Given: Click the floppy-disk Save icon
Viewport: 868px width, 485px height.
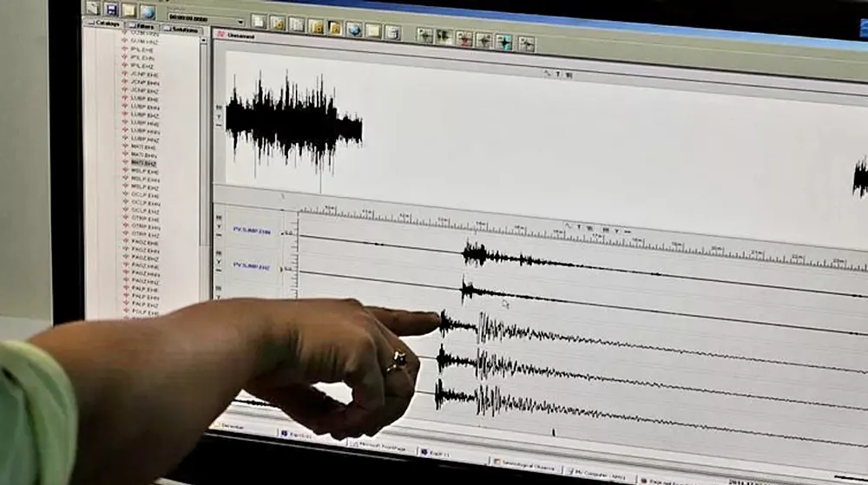Looking at the screenshot, I should click(111, 9).
